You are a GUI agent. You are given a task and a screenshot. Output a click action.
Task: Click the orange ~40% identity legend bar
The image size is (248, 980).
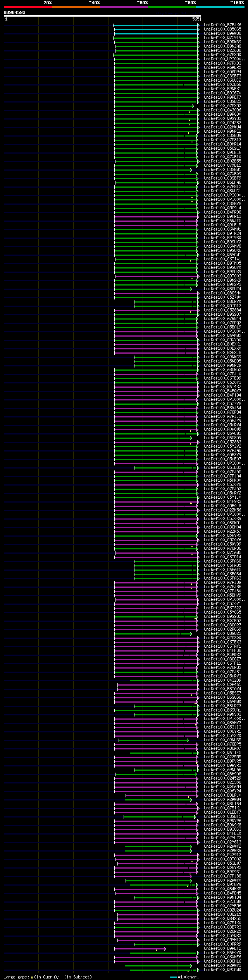coord(76,7)
